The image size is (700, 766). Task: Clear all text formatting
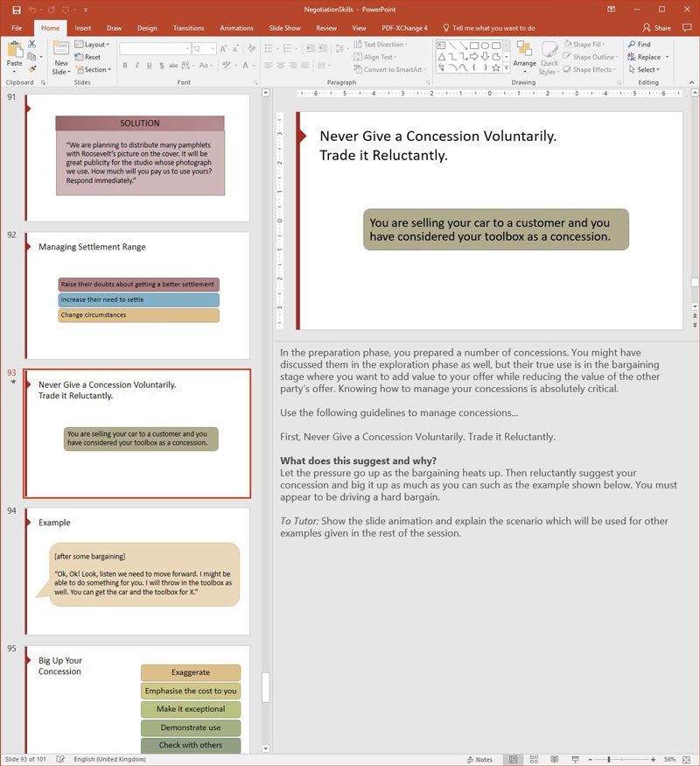tap(252, 49)
